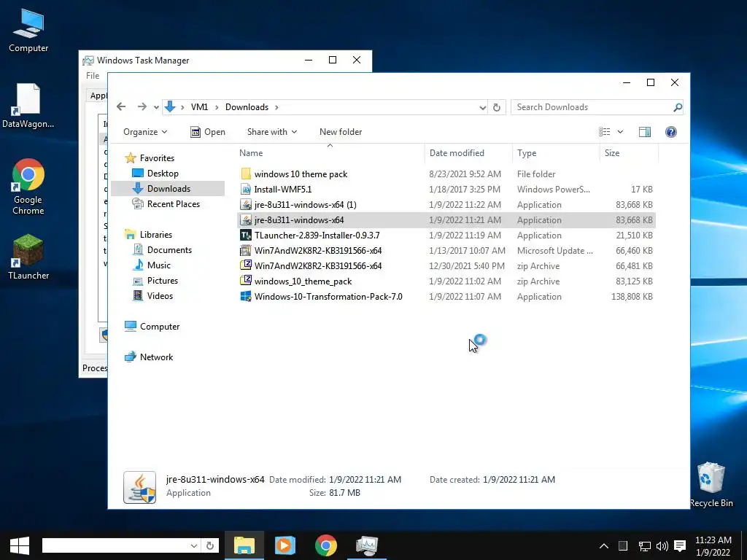Open the File menu in Task Manager
Screen dimensions: 747x560
tap(93, 76)
